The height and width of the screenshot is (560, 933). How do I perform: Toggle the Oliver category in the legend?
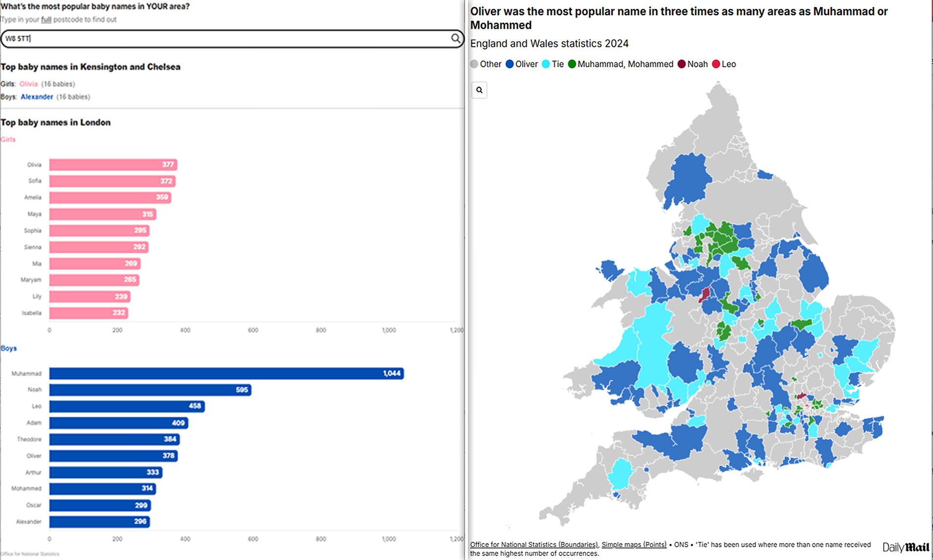coord(522,64)
